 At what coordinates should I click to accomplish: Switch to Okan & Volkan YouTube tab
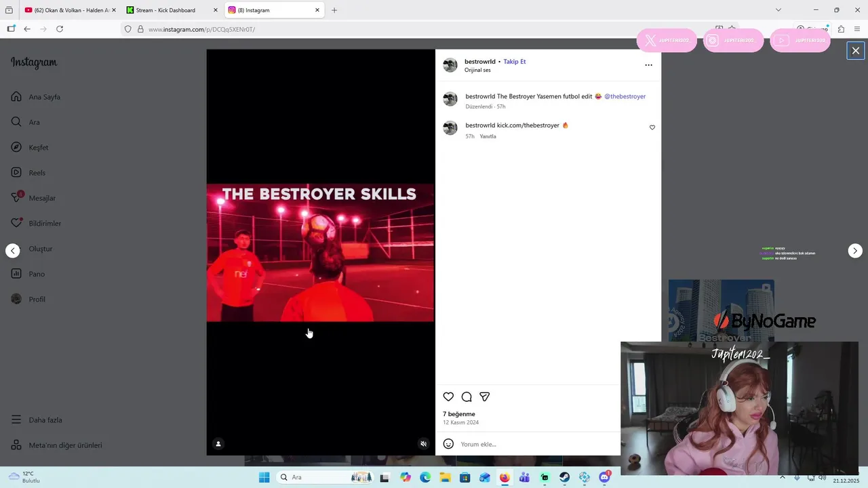point(68,10)
